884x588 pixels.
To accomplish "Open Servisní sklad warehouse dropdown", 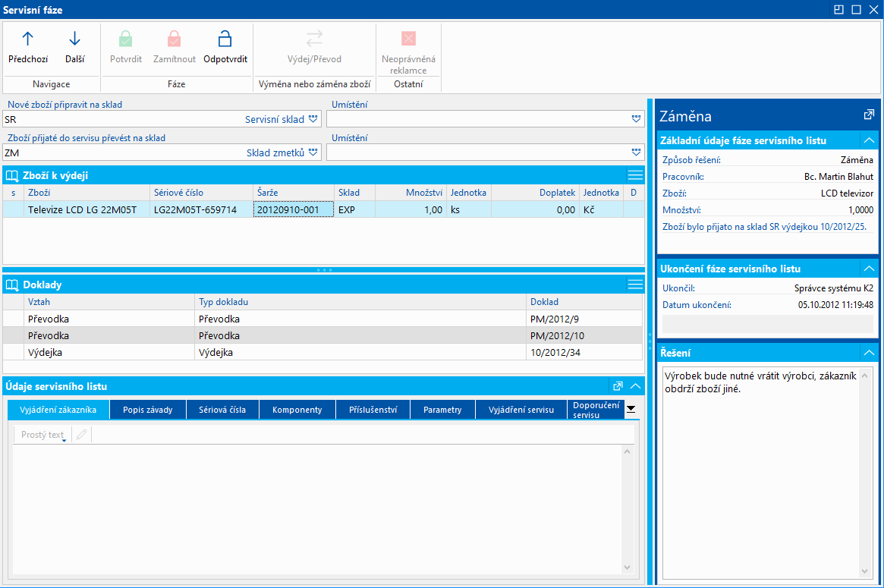I will point(313,119).
